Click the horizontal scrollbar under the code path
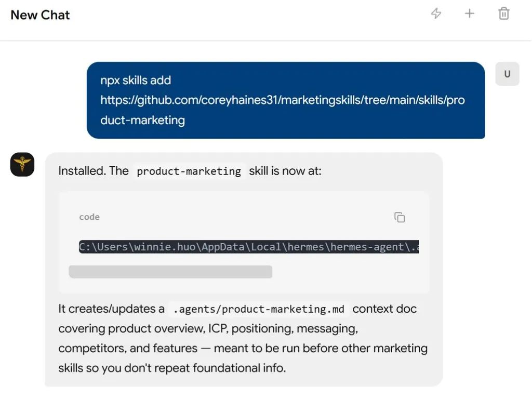This screenshot has height=399, width=532. pos(170,272)
